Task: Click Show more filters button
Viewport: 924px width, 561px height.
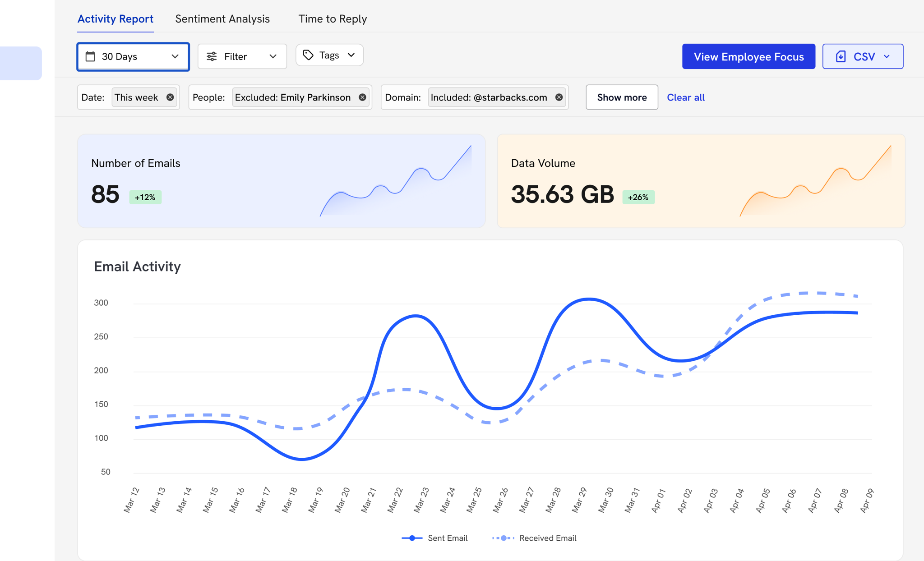Action: click(622, 97)
